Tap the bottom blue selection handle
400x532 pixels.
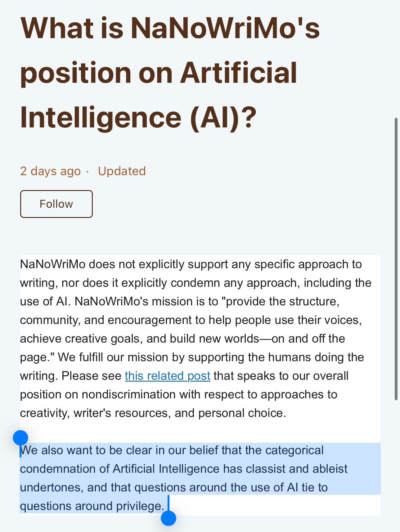[169, 518]
